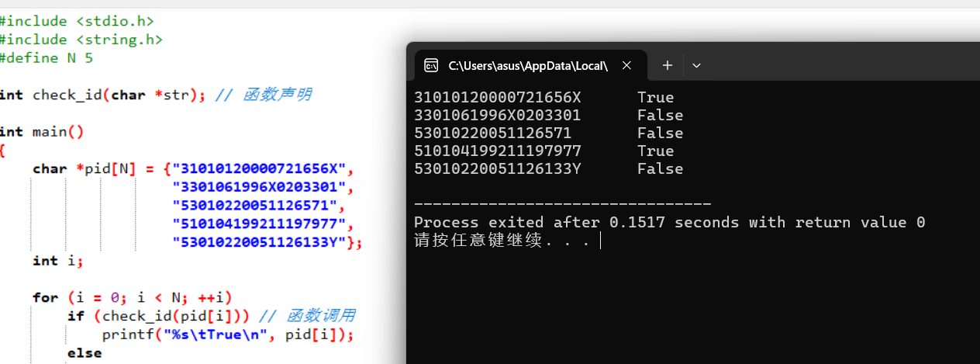Click the #include <stdio.h> line
The width and height of the screenshot is (980, 364).
point(77,21)
